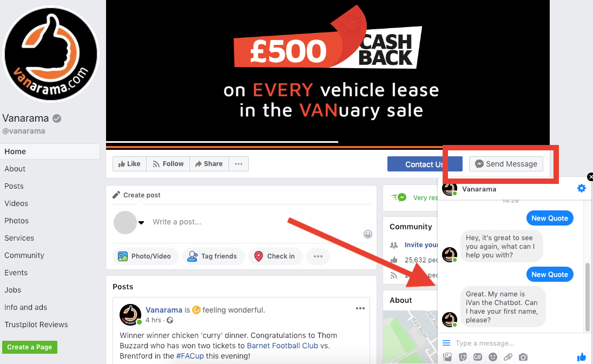
Task: Add a photo via chat image icon
Action: click(447, 357)
